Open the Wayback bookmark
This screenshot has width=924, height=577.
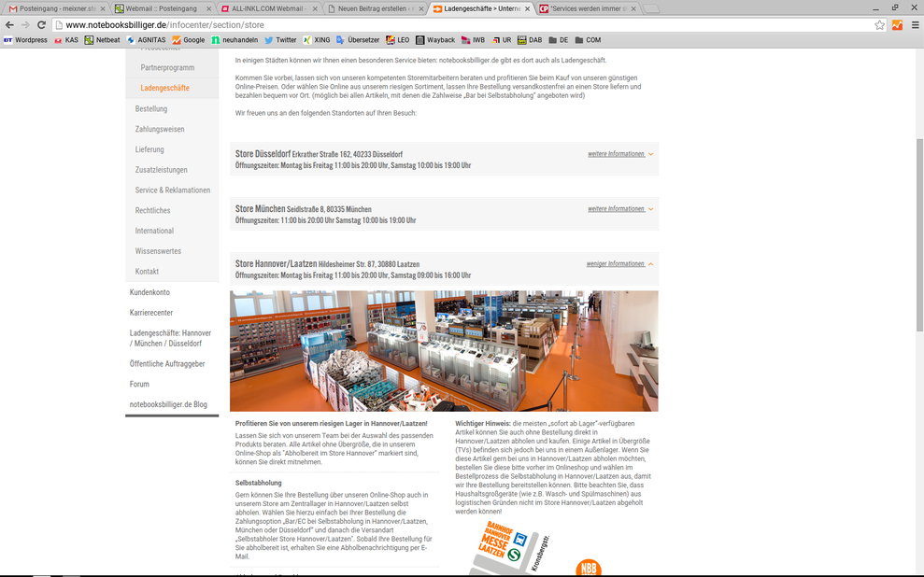[x=435, y=40]
